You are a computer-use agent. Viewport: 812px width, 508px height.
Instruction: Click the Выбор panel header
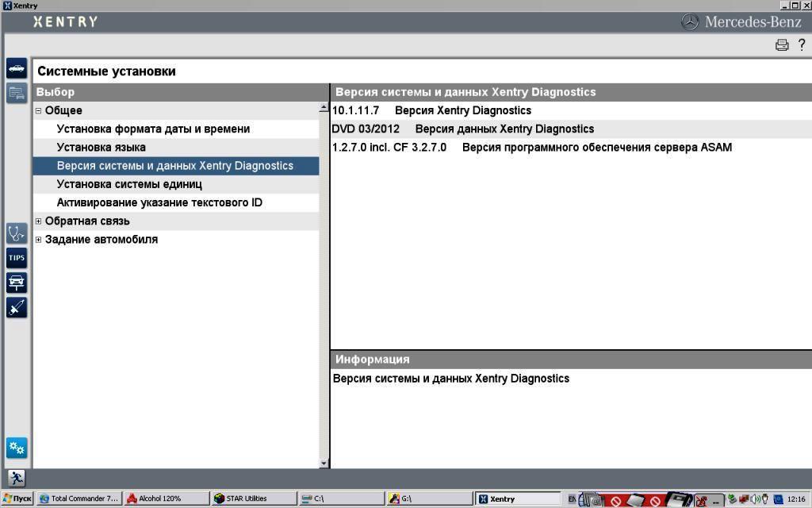181,92
